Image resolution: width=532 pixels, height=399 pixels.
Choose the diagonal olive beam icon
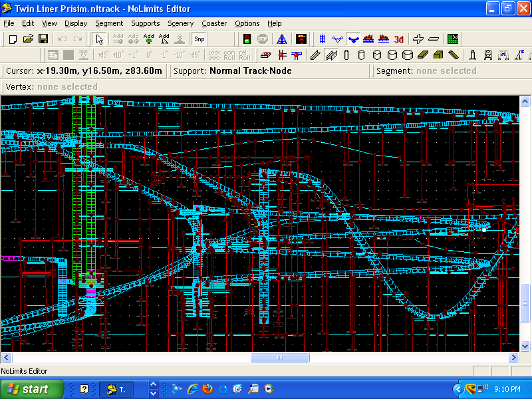pyautogui.click(x=454, y=55)
